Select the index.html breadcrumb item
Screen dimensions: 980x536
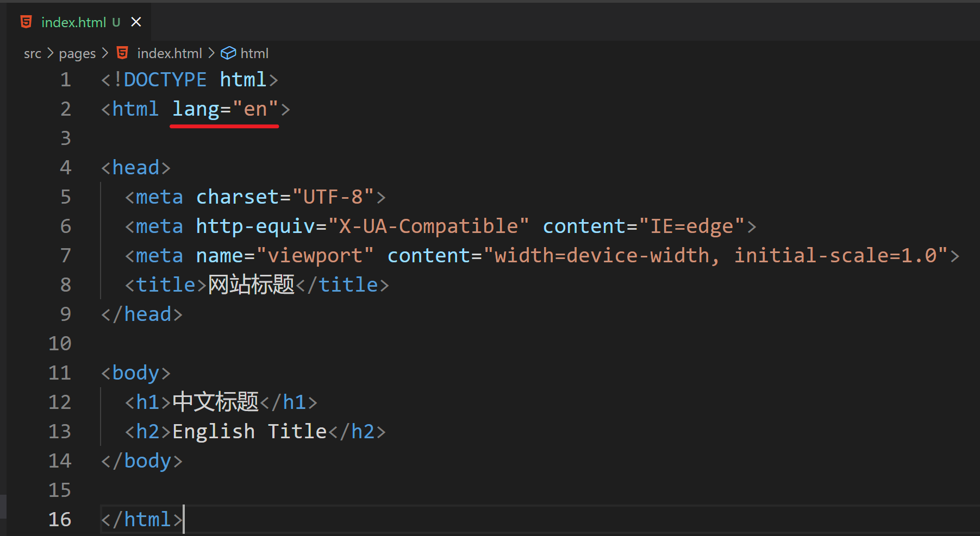tap(169, 53)
